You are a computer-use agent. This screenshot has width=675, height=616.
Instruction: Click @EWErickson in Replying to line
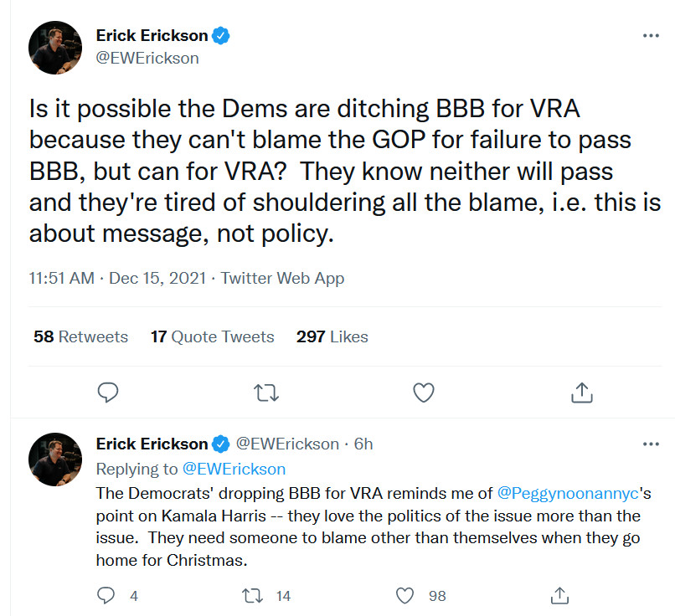click(234, 469)
